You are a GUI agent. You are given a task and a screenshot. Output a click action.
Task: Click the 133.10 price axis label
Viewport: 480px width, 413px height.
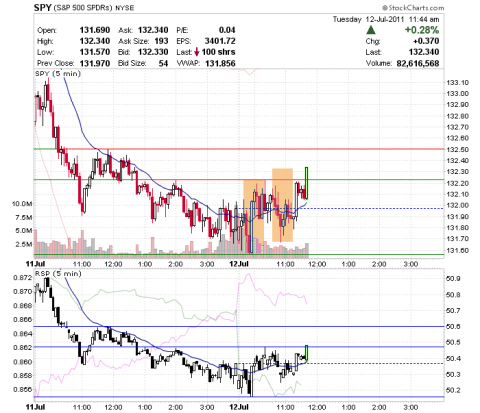pos(457,83)
